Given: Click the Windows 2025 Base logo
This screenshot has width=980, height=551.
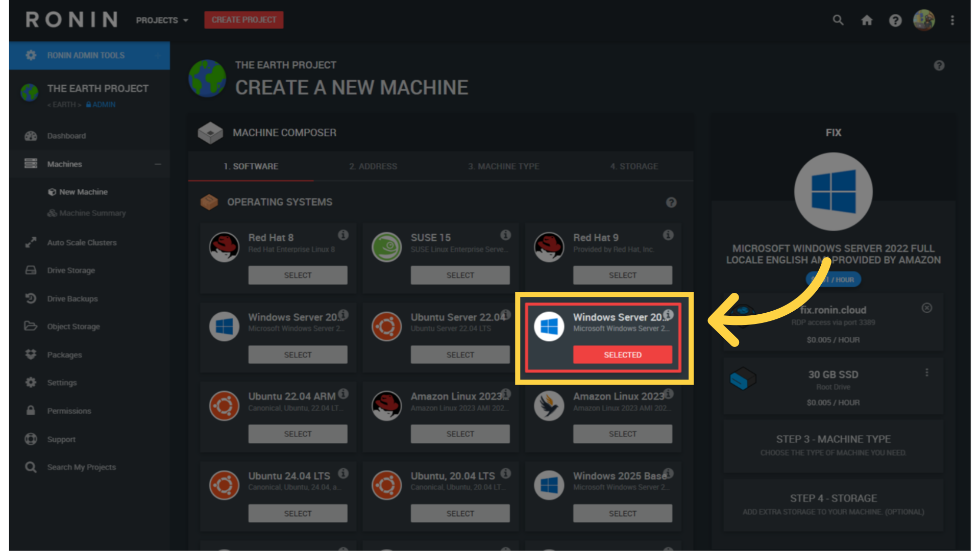Looking at the screenshot, I should [x=549, y=485].
